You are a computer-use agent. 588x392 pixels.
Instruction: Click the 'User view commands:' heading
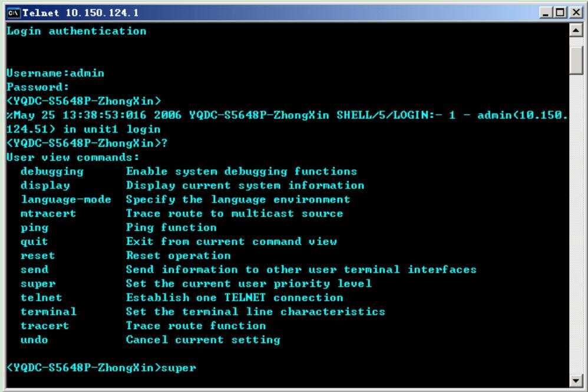coord(72,157)
